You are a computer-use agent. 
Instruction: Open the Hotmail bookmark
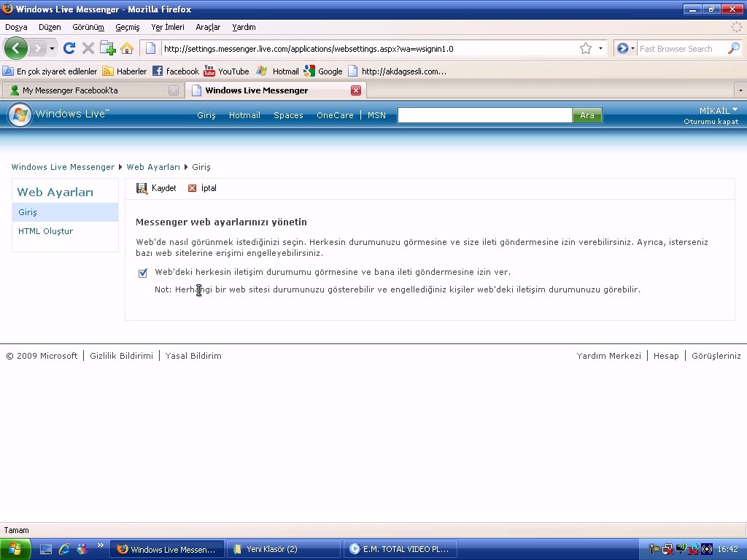(x=277, y=71)
